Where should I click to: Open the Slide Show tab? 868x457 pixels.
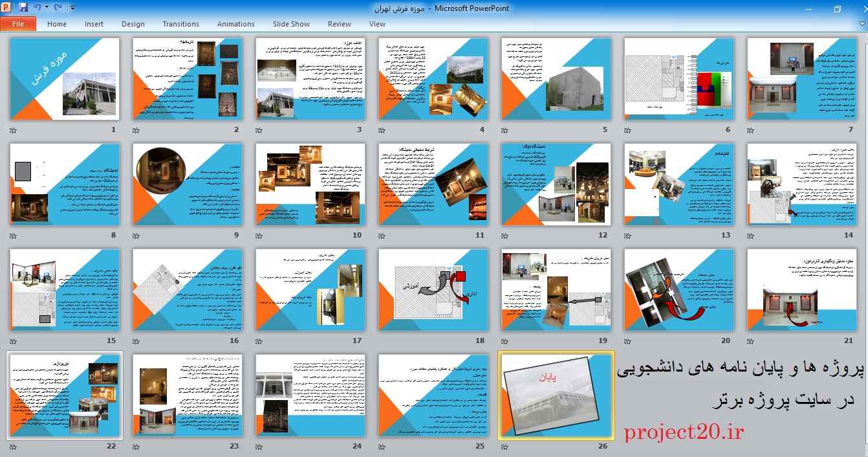[291, 24]
